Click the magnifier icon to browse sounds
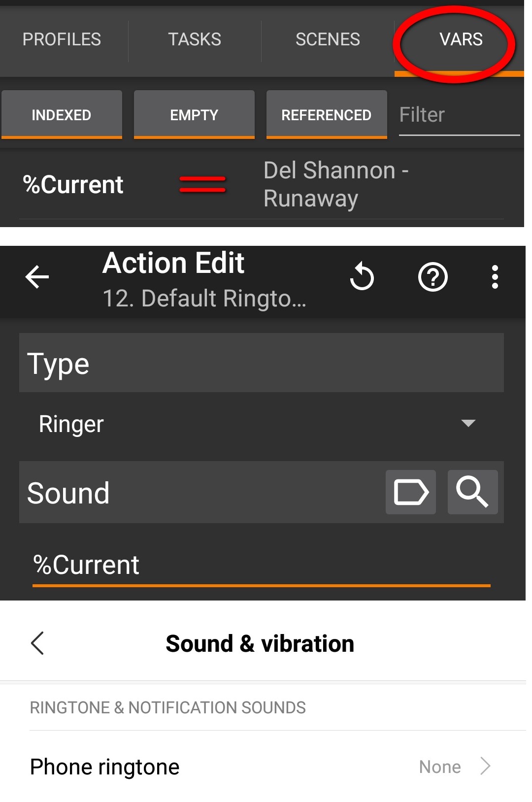532x802 pixels. 472,492
